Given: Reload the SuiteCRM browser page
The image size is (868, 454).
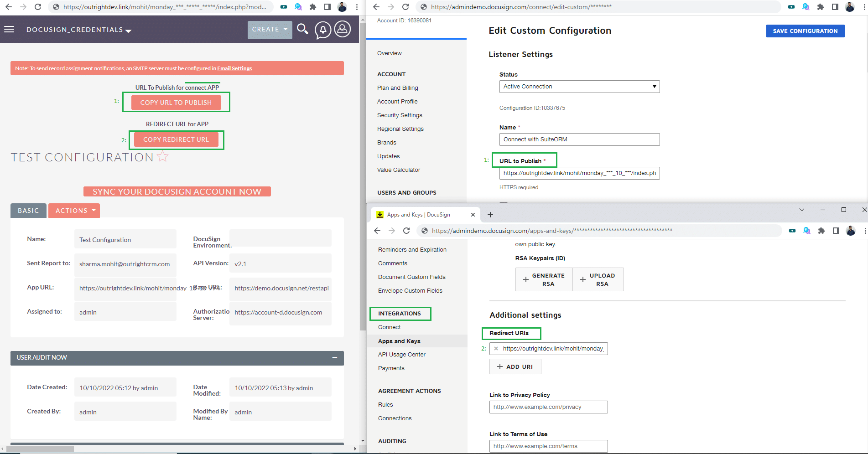Looking at the screenshot, I should pos(38,7).
